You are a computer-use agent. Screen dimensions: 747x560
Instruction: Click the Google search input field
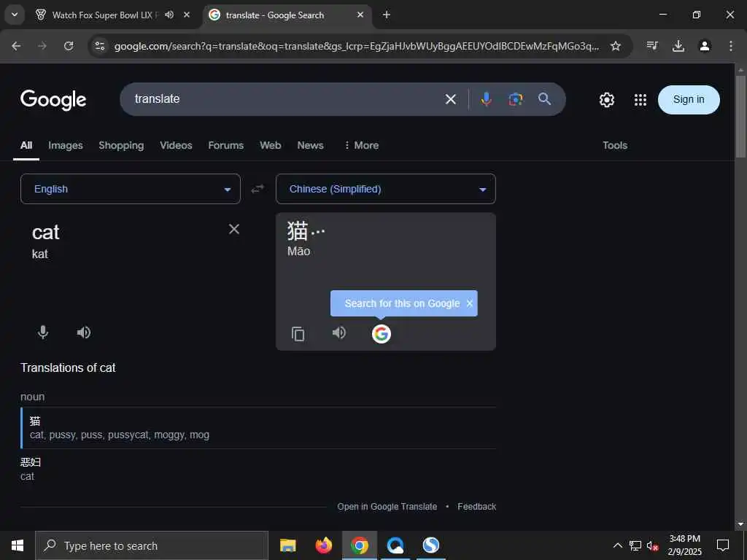point(286,99)
